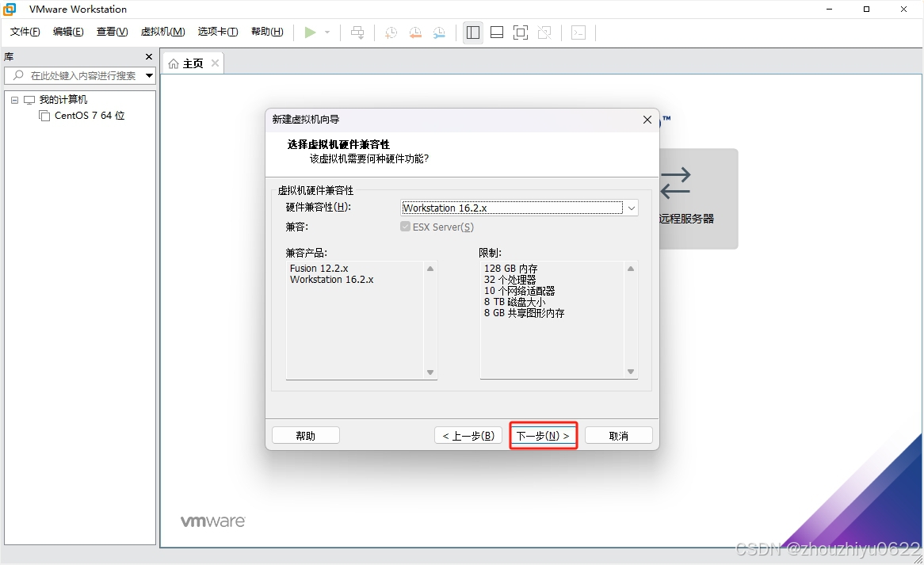Open the 查看(V) menu
Image resolution: width=924 pixels, height=565 pixels.
112,32
